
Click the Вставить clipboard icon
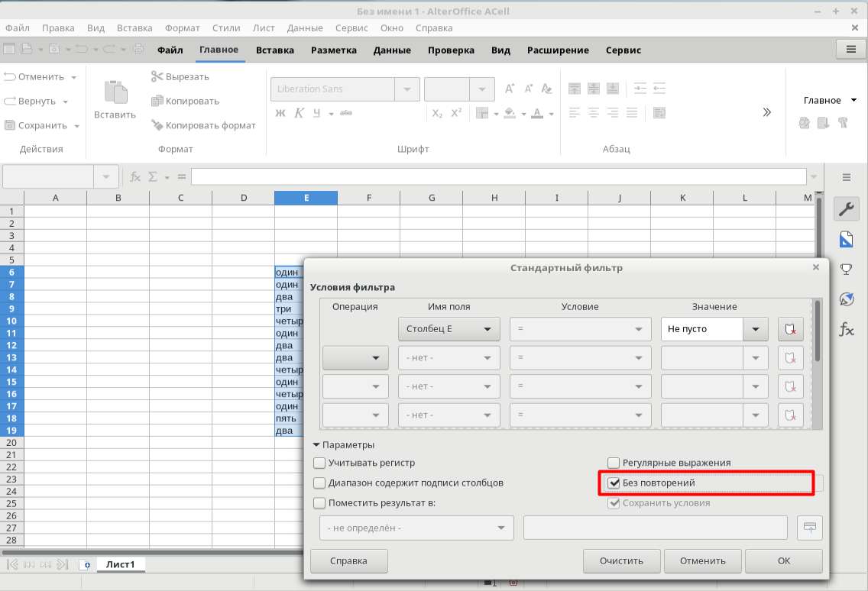[x=115, y=92]
